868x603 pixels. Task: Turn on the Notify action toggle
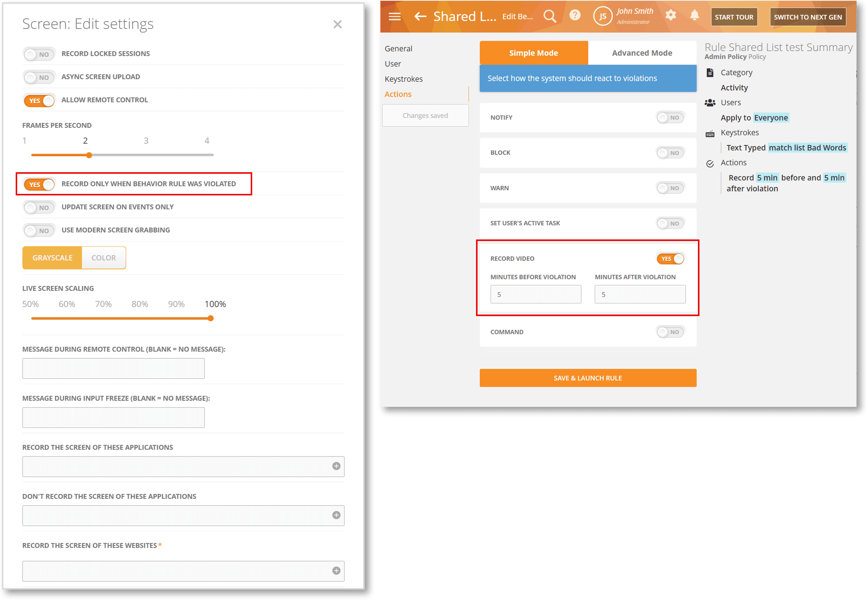(x=670, y=118)
